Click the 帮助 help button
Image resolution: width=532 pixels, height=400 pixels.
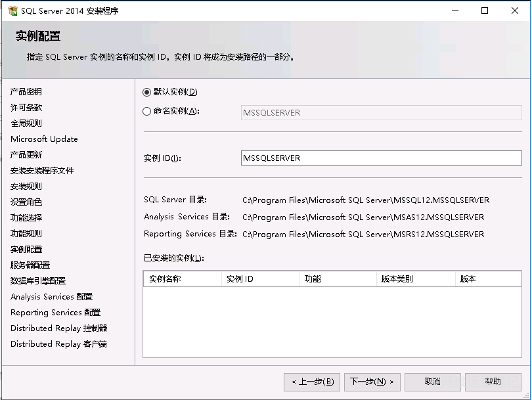[493, 382]
